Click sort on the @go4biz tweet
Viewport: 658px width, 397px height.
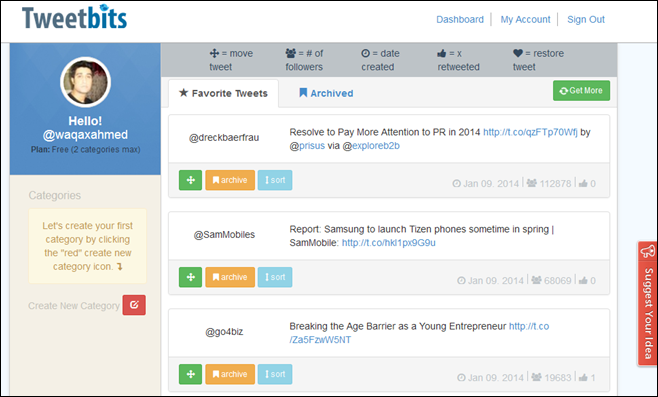click(275, 374)
